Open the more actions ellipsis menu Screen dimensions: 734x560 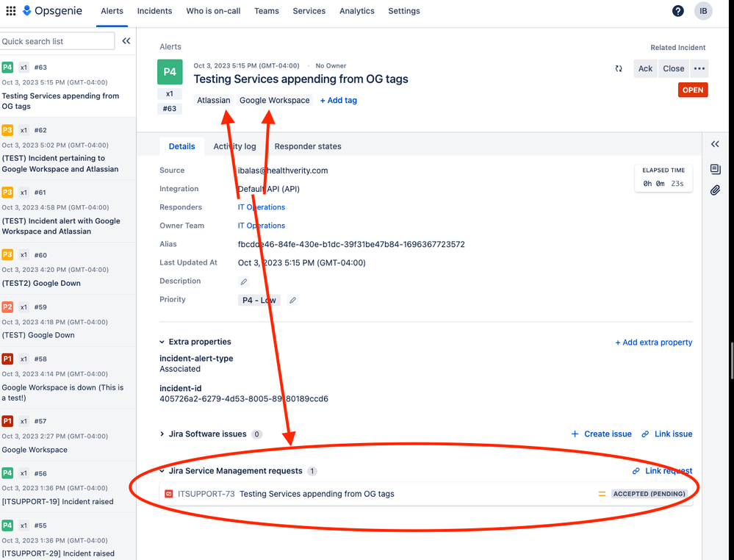coord(699,68)
